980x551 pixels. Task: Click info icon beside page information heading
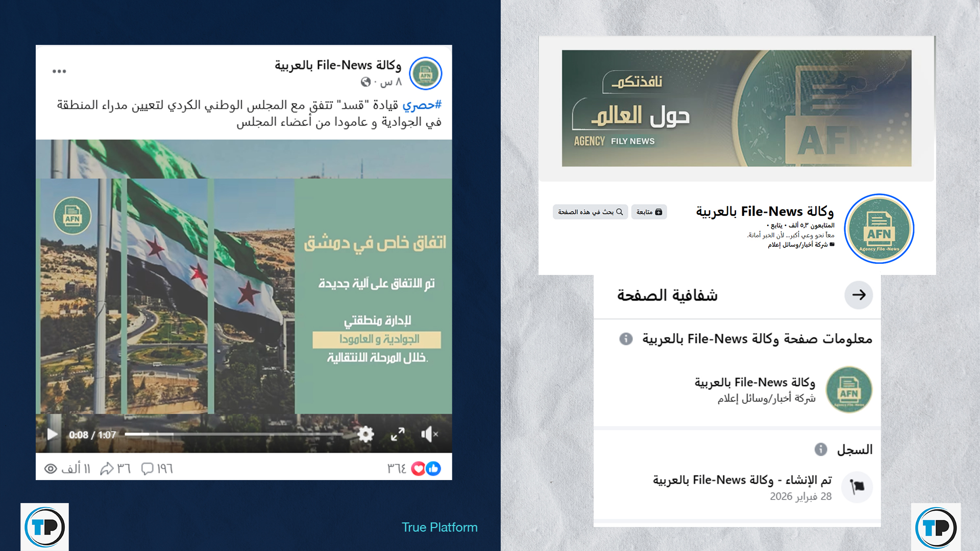(626, 339)
